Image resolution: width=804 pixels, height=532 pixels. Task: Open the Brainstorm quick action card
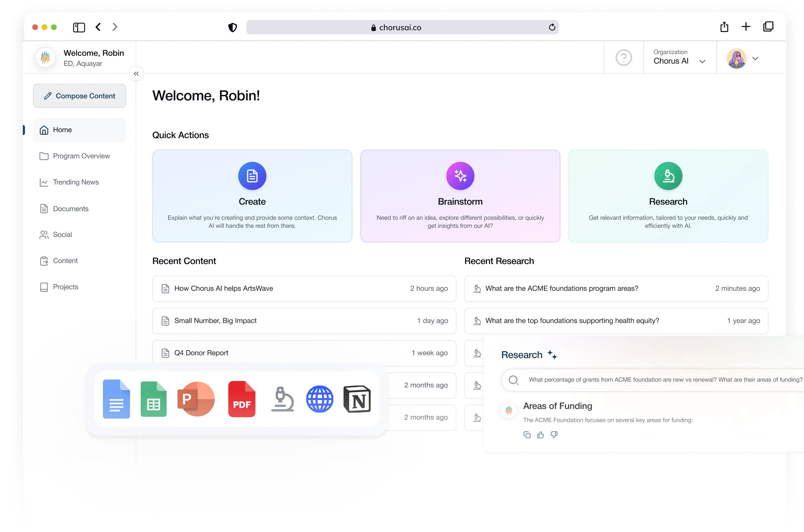click(460, 196)
